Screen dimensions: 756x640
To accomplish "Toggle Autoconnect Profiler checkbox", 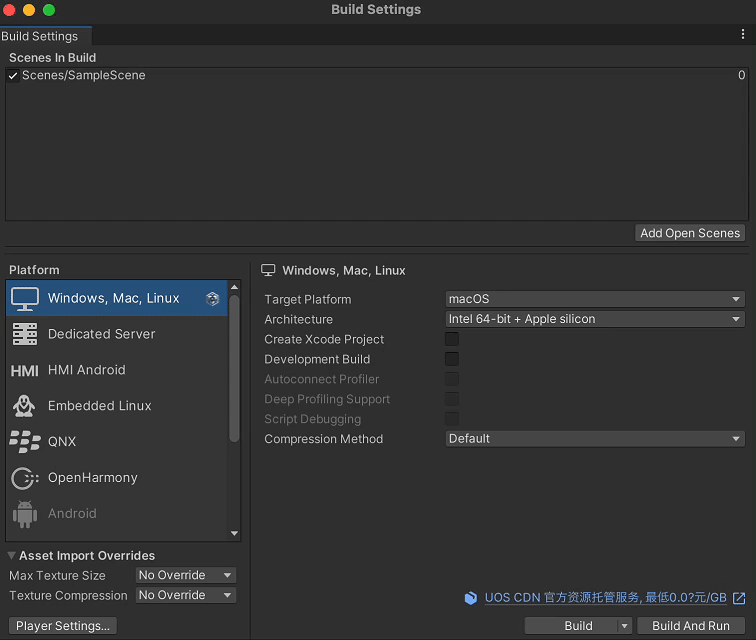I will click(452, 379).
